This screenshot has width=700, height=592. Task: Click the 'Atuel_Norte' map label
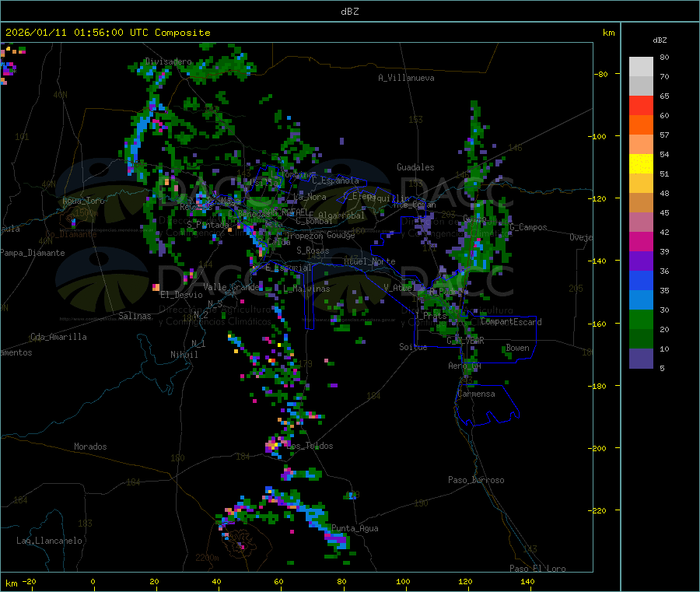pyautogui.click(x=369, y=261)
